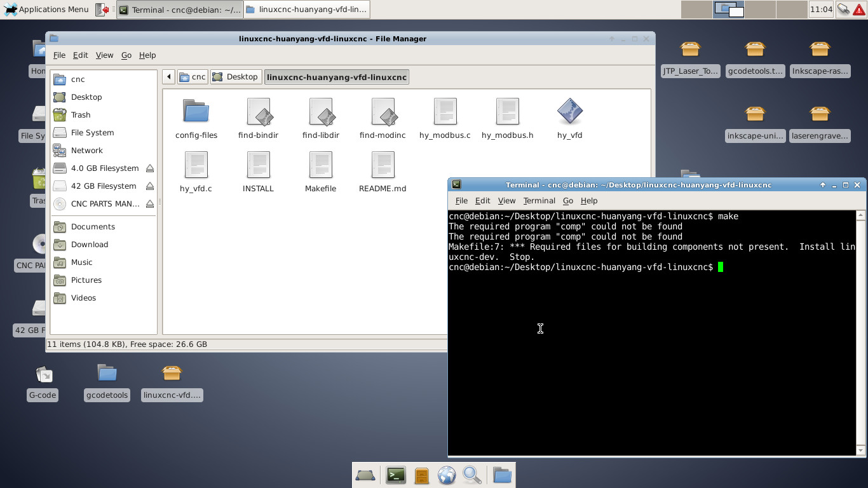The image size is (868, 488).
Task: Open the web browser from the bottom panel
Action: (447, 475)
